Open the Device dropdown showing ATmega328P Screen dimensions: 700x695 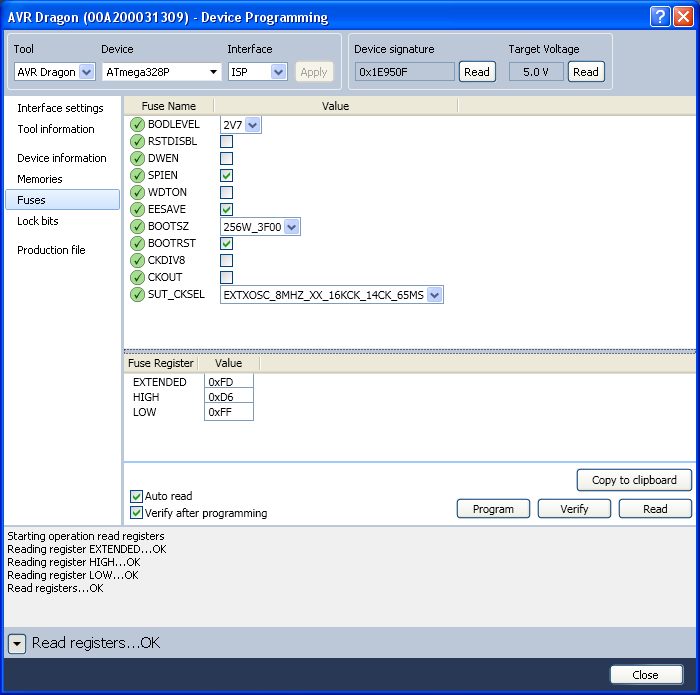[x=162, y=72]
